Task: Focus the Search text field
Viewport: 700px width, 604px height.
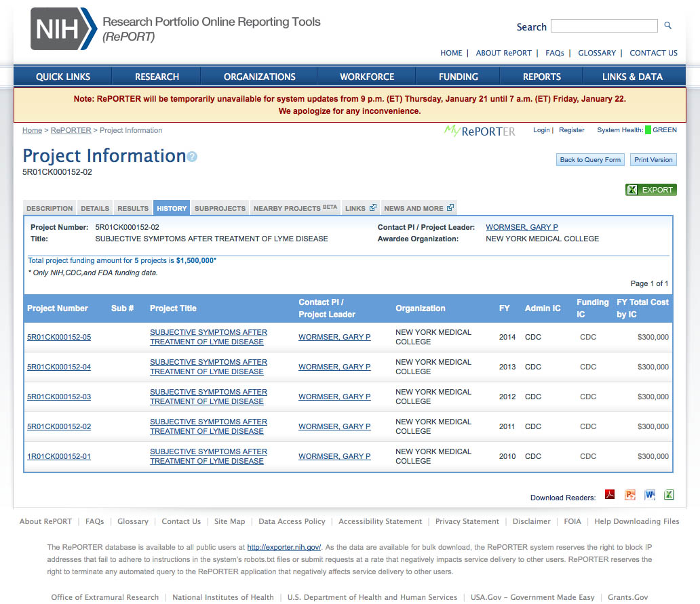Action: (604, 26)
